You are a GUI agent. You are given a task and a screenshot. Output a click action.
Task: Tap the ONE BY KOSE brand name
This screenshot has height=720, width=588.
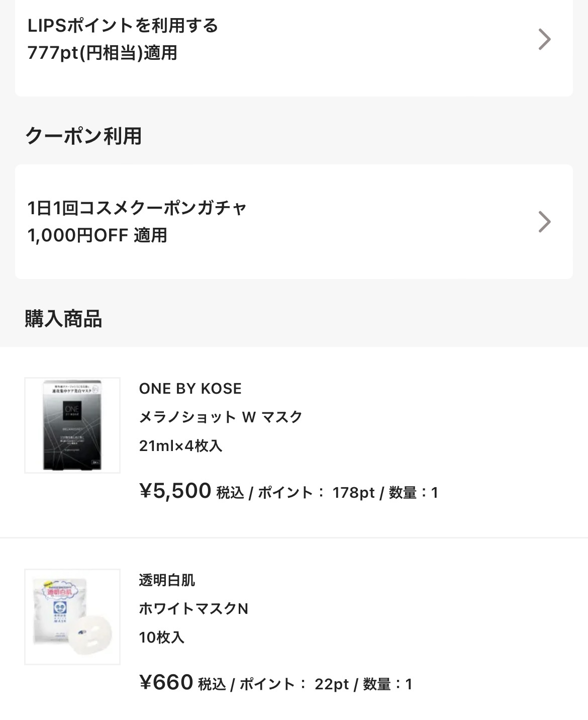(x=190, y=389)
